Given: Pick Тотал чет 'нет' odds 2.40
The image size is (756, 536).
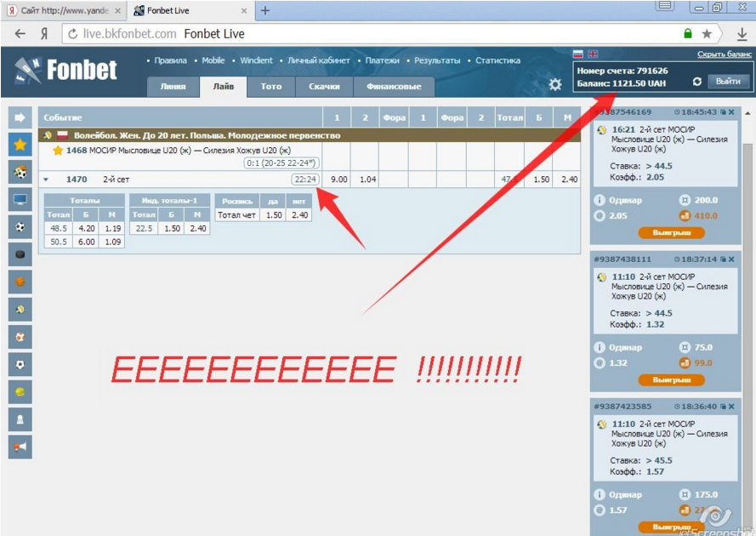Looking at the screenshot, I should 299,214.
